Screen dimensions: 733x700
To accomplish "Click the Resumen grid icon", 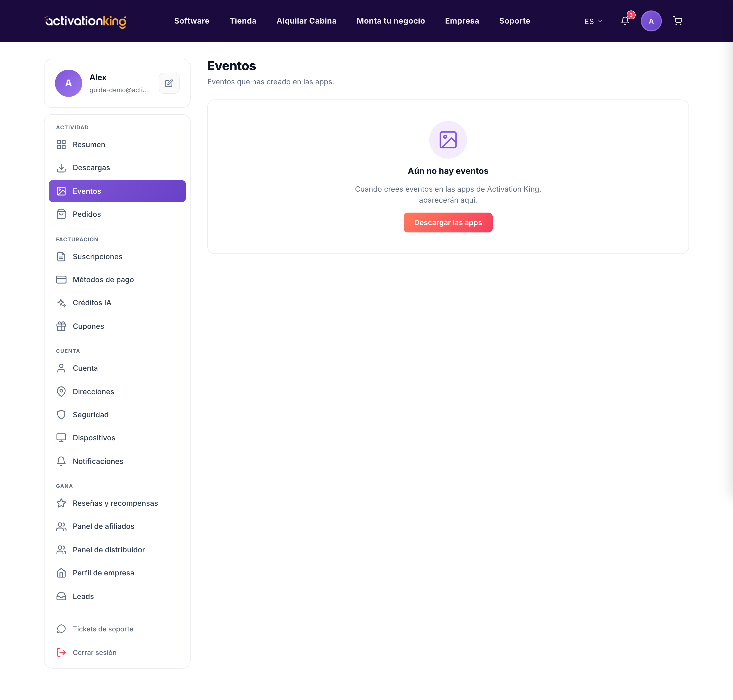I will [61, 145].
